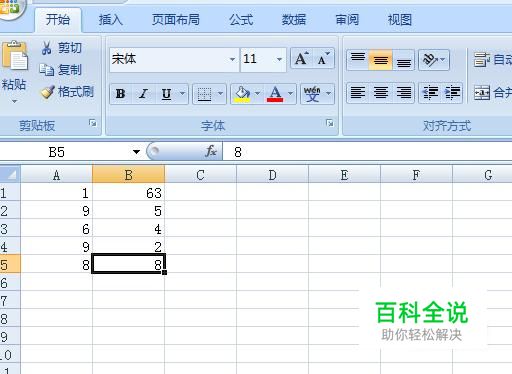Select cell A3 containing 6
The height and width of the screenshot is (374, 512).
click(x=56, y=229)
